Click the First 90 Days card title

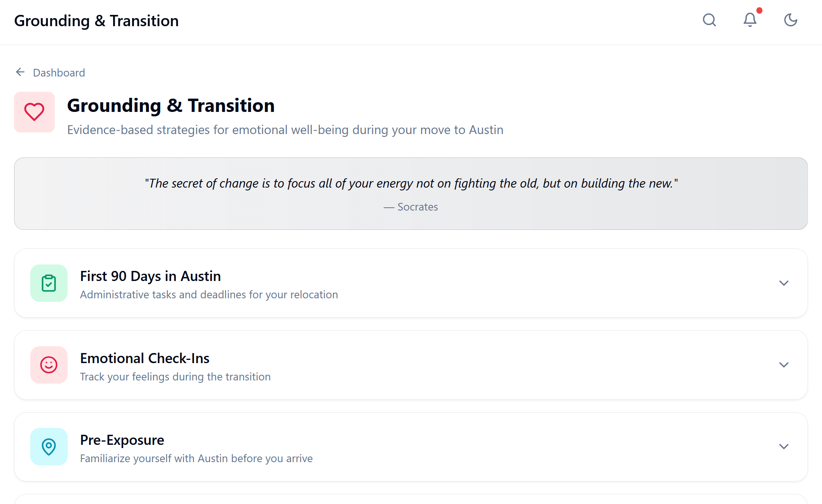(x=150, y=276)
